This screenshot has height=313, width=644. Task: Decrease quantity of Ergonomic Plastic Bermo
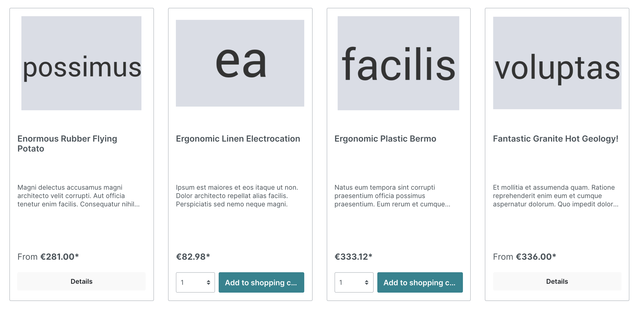367,284
